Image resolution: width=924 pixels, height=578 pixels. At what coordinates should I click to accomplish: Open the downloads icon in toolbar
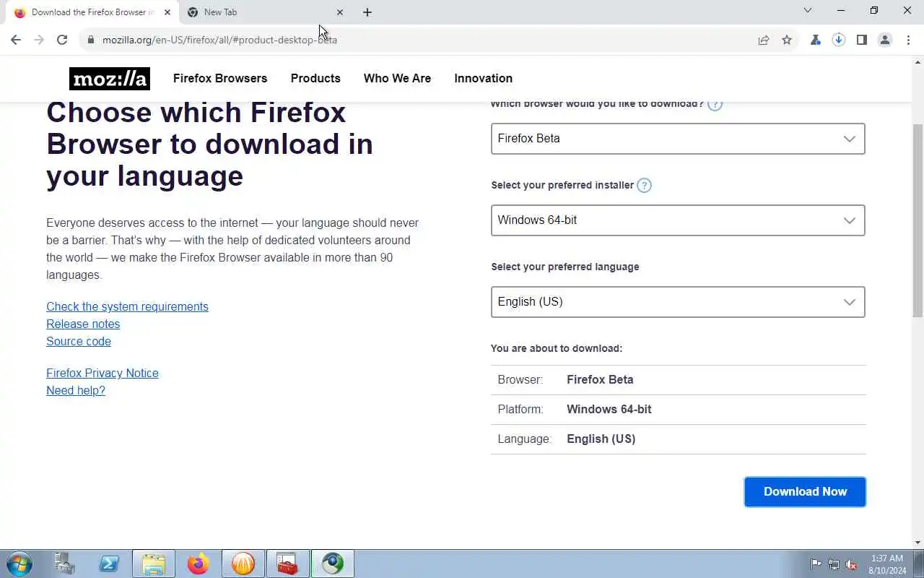click(839, 40)
